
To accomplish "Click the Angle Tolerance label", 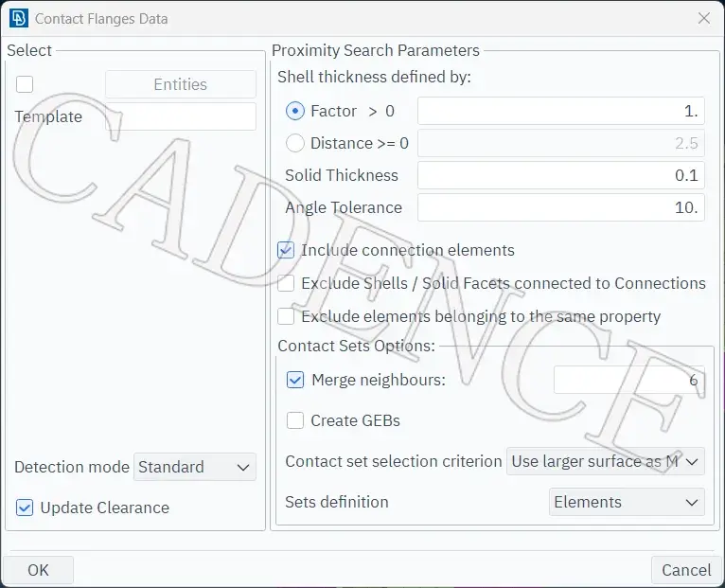I will (x=344, y=207).
